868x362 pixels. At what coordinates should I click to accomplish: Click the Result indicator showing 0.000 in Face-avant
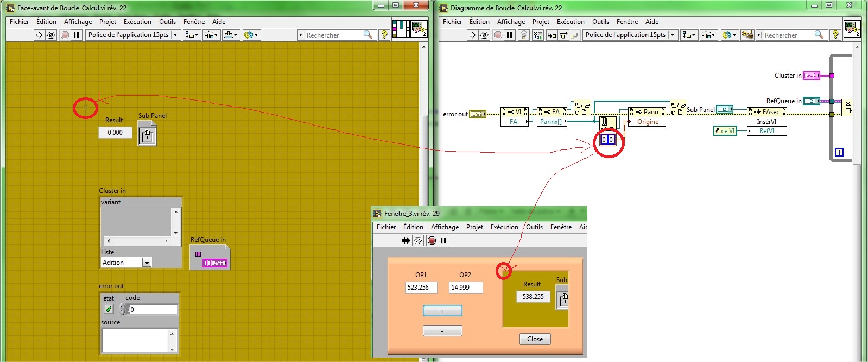[x=115, y=133]
